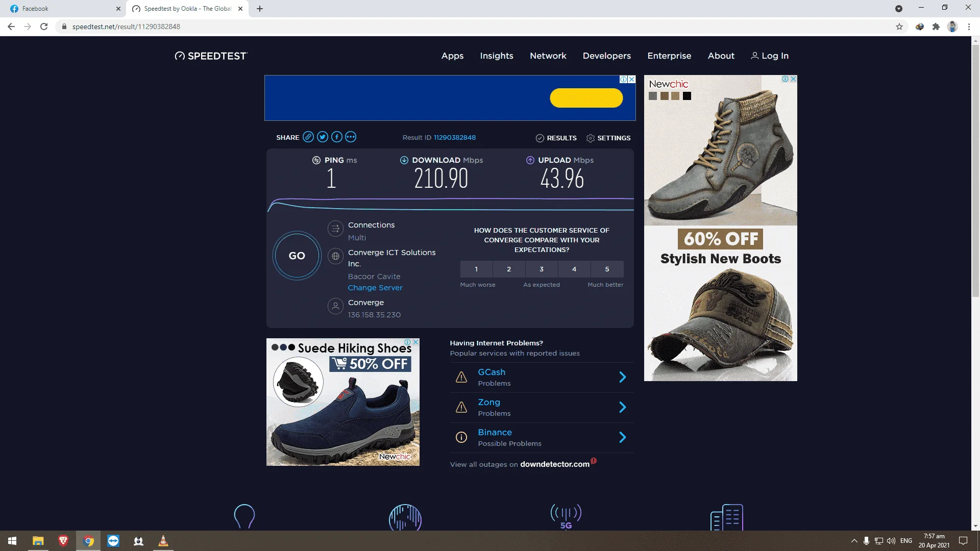Open Suede Hiking Shoes ad image
Viewport: 980px width, 551px height.
(x=343, y=402)
